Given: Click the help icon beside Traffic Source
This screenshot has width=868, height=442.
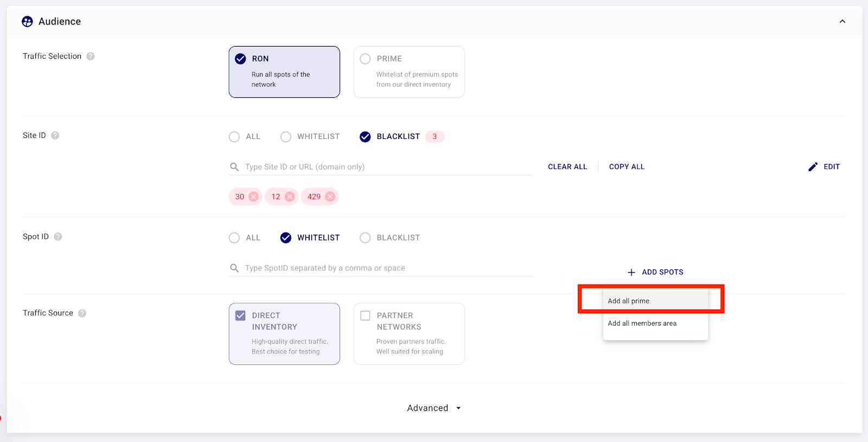Looking at the screenshot, I should pyautogui.click(x=82, y=313).
